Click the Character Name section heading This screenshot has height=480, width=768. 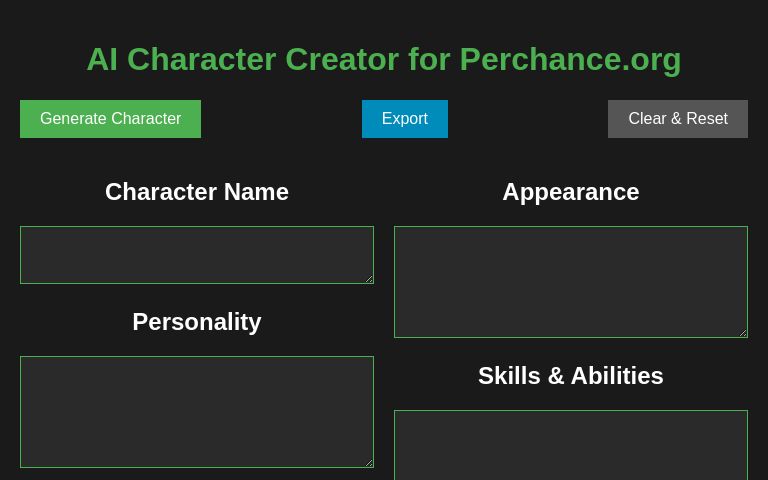point(196,192)
